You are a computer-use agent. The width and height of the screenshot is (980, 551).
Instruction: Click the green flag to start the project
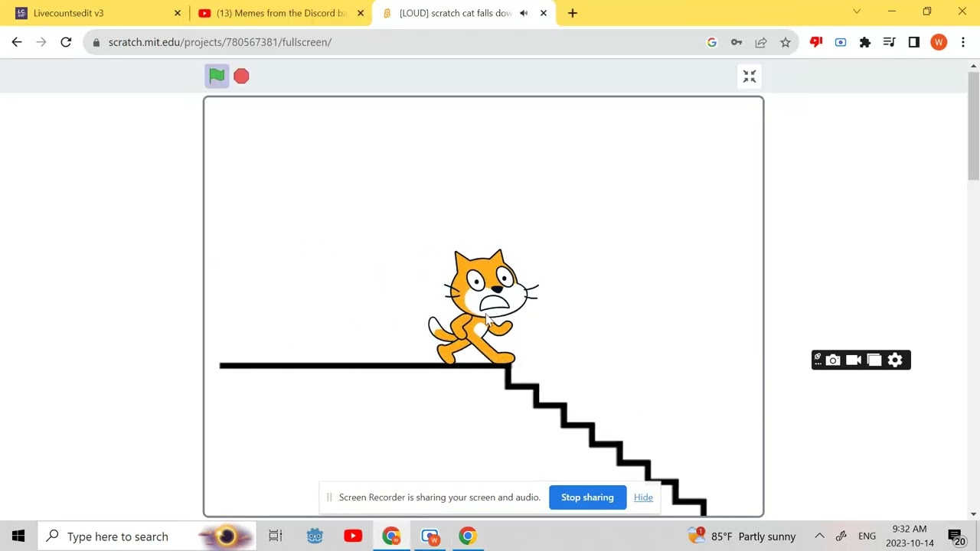(x=217, y=76)
